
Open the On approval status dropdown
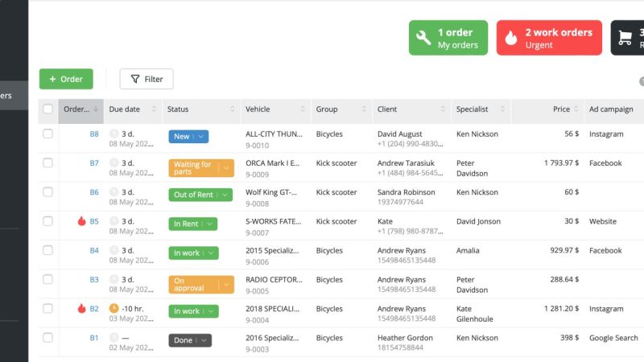click(x=201, y=285)
